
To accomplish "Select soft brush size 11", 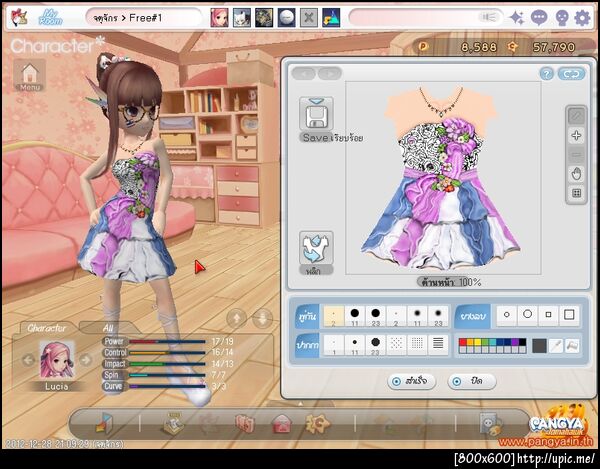I will point(417,316).
